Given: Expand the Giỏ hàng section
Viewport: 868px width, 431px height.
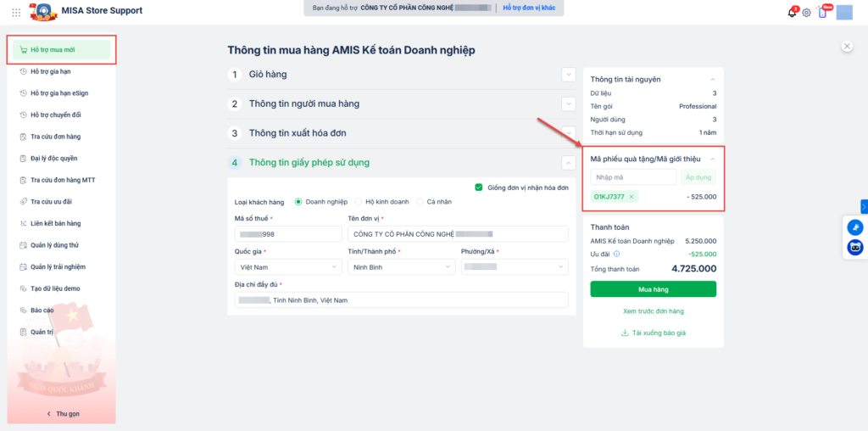Looking at the screenshot, I should [x=568, y=75].
